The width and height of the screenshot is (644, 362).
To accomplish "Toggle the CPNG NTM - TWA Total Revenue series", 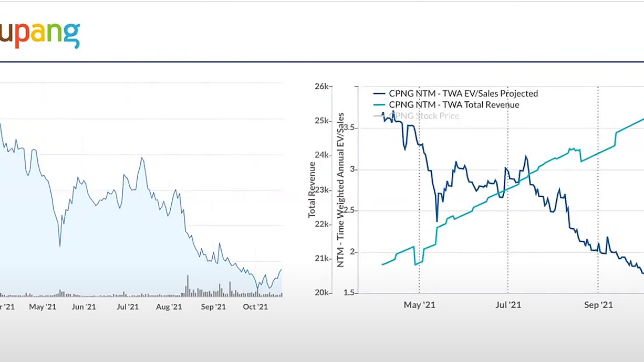I will click(x=454, y=104).
